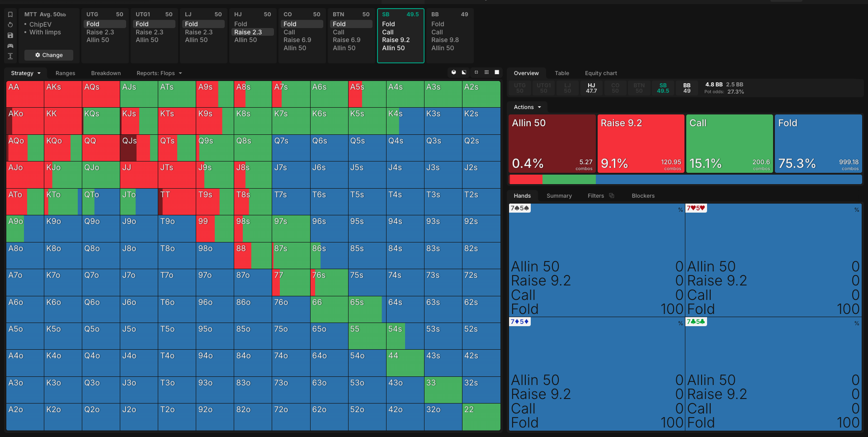Click the Change settings button
Screen dimensions: 868x437
(49, 55)
